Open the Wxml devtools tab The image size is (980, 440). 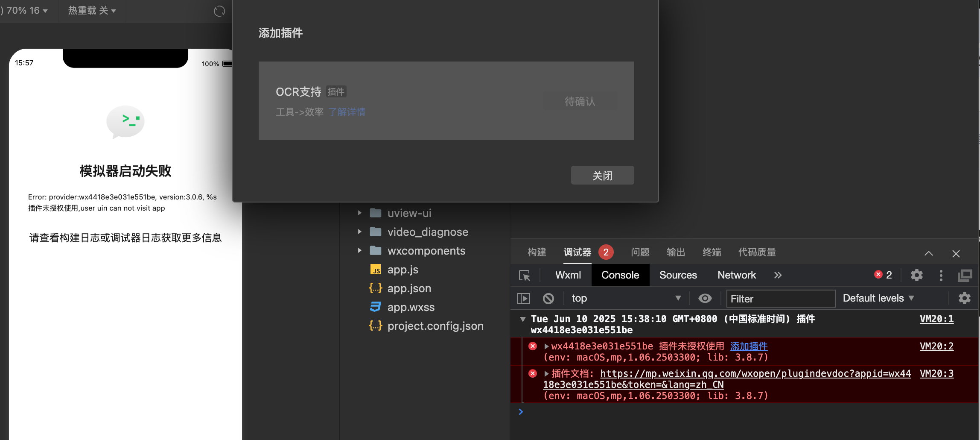(568, 275)
